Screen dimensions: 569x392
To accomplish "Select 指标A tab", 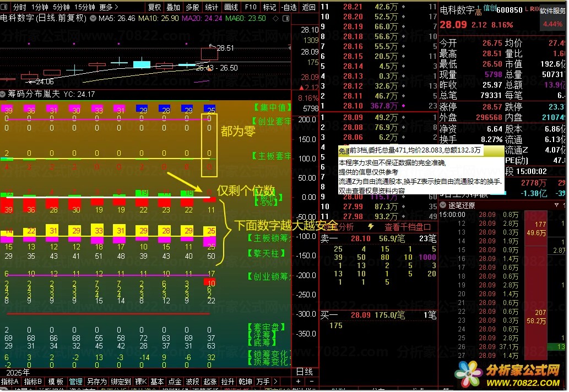I will (10, 382).
